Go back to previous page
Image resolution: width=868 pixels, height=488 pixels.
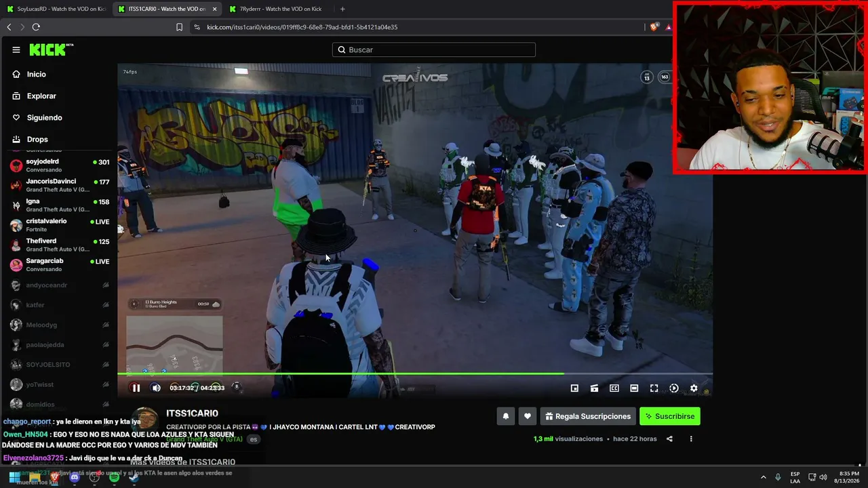[9, 27]
